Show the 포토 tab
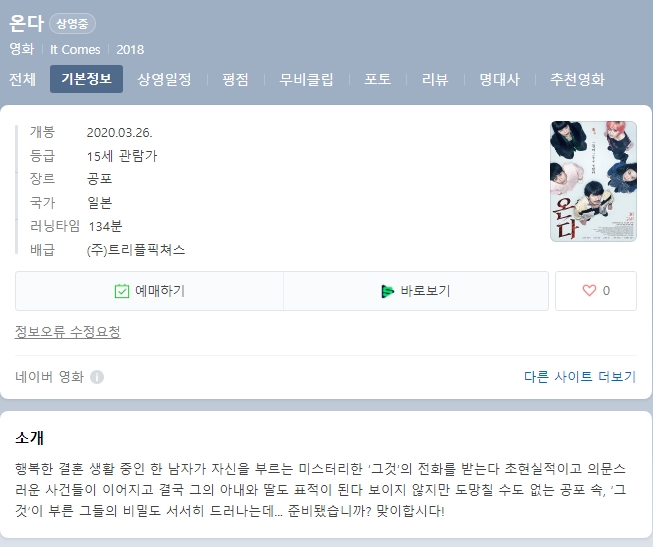 point(377,79)
